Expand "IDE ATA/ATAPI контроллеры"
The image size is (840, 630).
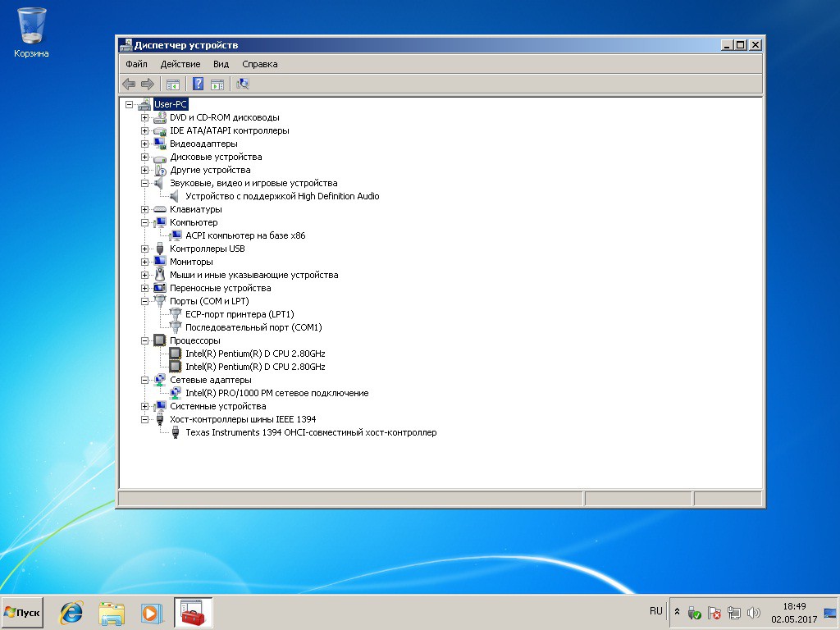144,130
